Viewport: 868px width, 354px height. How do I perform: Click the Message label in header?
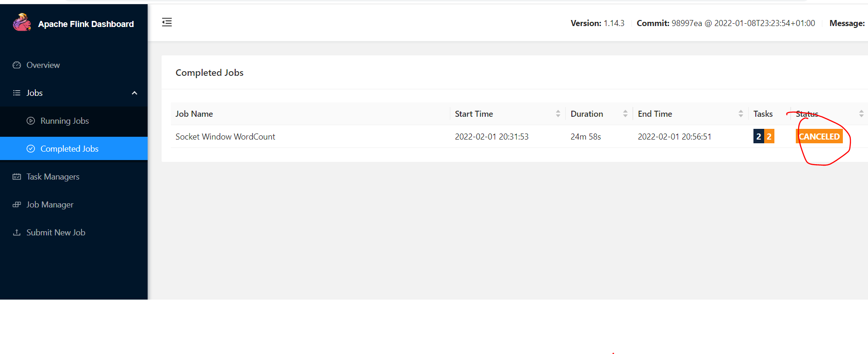point(847,23)
